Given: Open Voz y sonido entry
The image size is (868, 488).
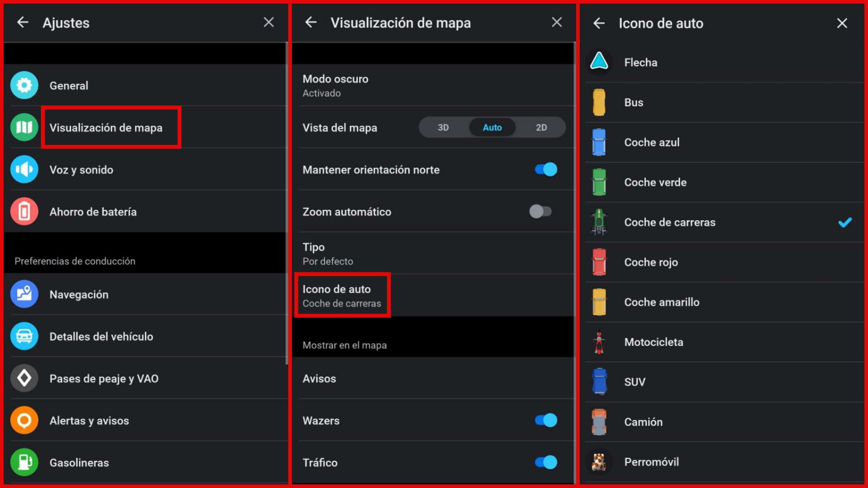Looking at the screenshot, I should click(x=145, y=169).
